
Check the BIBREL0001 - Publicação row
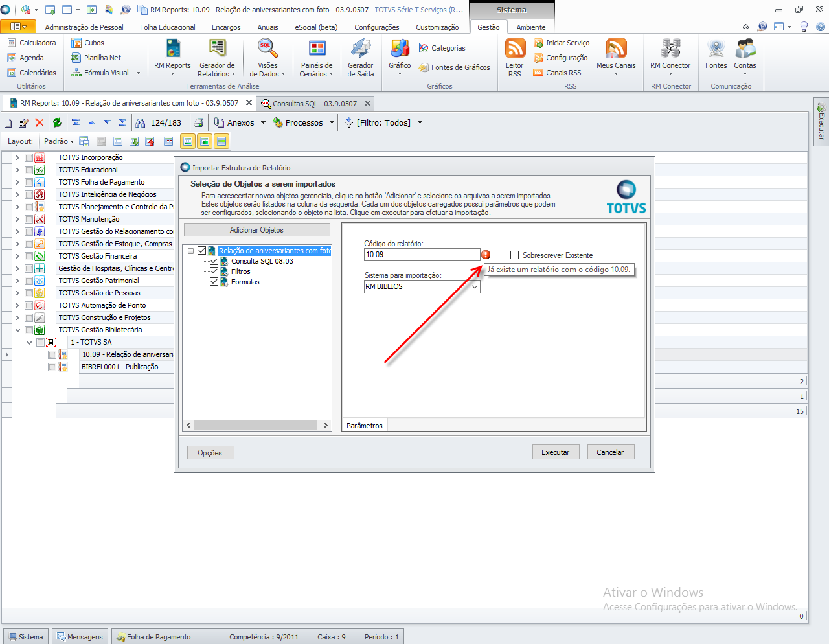coord(52,367)
